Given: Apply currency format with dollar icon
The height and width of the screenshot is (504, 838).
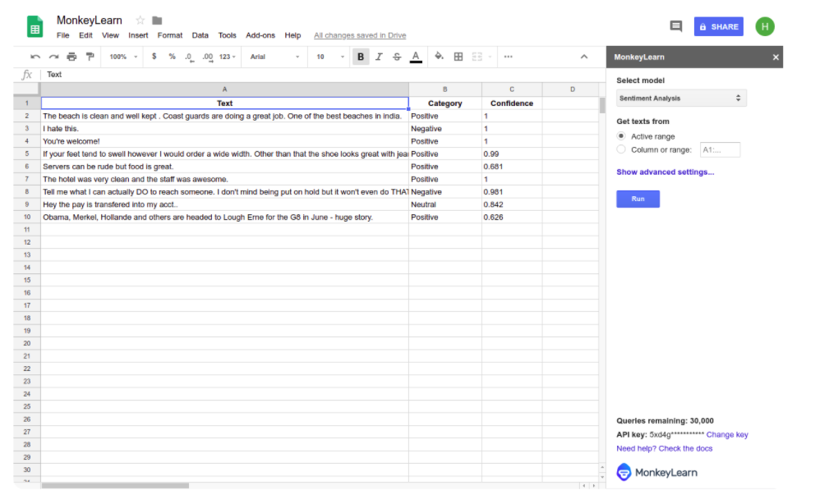Looking at the screenshot, I should coord(153,57).
